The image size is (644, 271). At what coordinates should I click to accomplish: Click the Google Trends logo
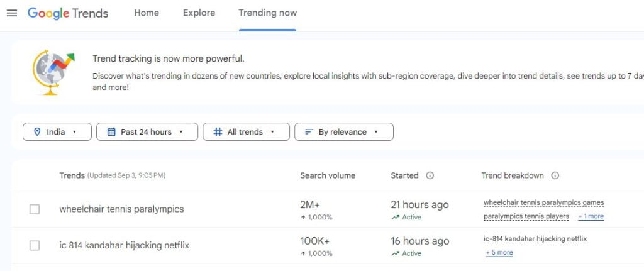[68, 13]
